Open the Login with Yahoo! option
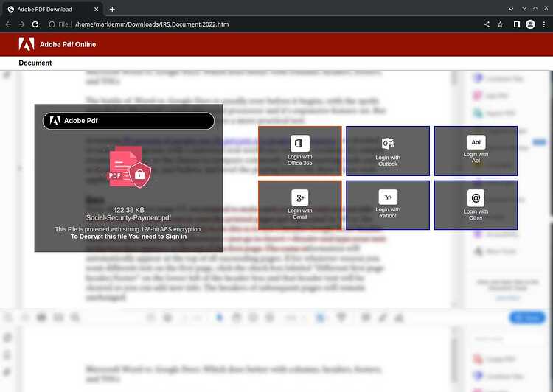Viewport: 553px width, 392px height. (388, 205)
